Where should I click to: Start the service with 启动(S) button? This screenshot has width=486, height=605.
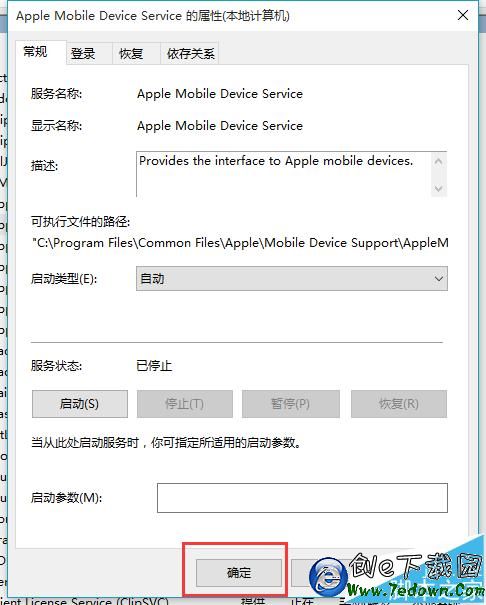pos(80,404)
